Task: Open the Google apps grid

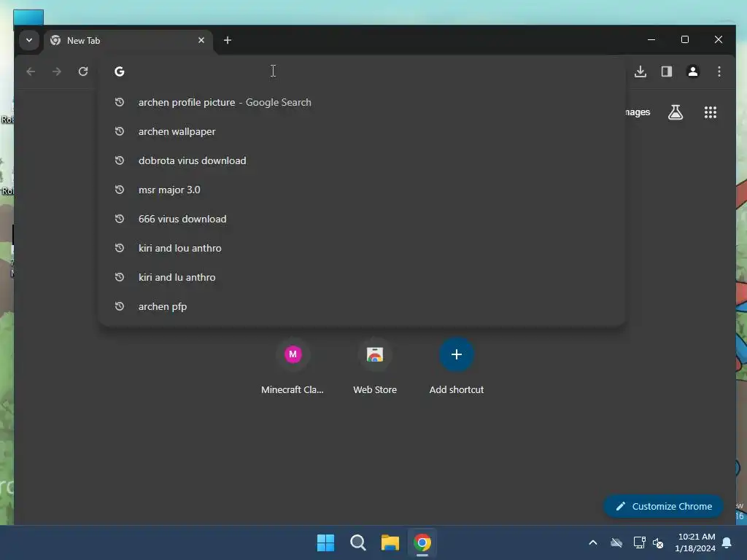Action: (x=711, y=112)
